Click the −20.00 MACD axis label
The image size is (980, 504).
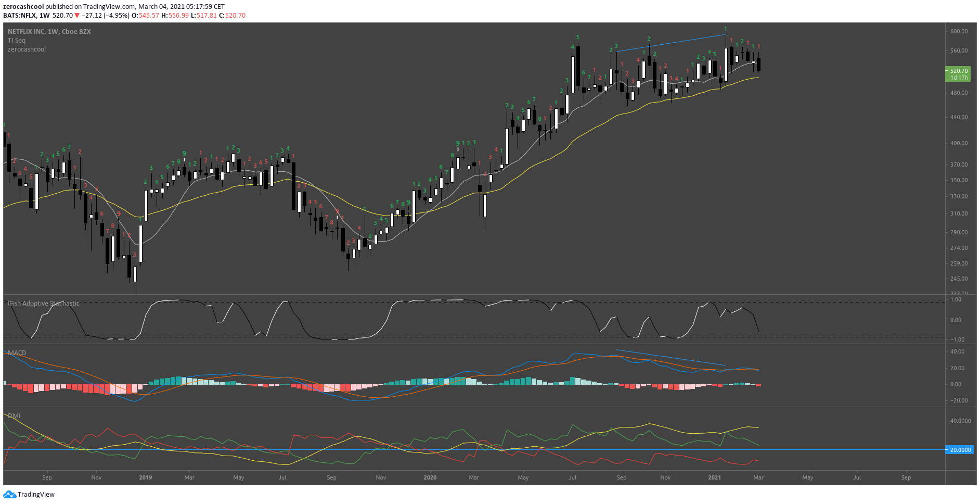click(959, 400)
